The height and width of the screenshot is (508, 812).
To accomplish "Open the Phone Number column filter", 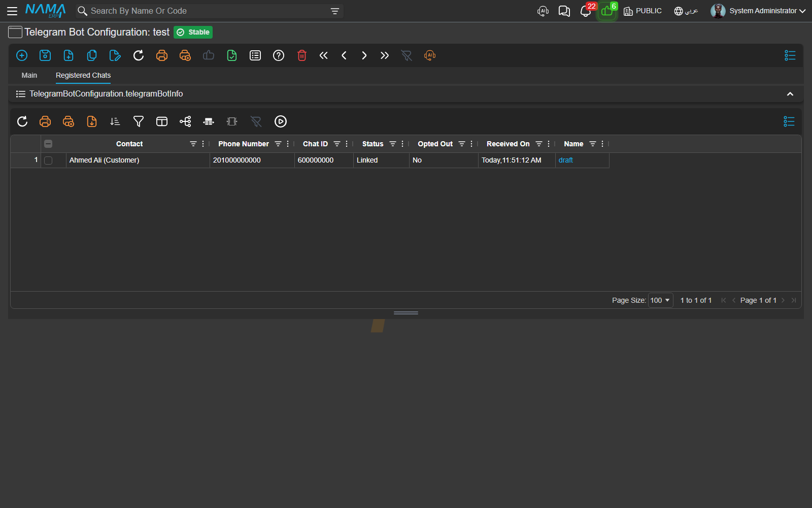I will tap(278, 144).
